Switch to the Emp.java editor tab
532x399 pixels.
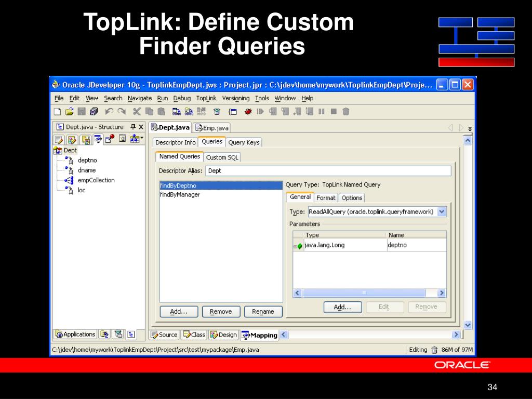click(x=212, y=128)
